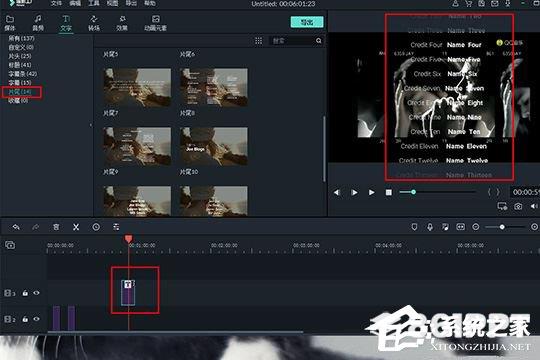
Task: Click the mark in-out braces icon
Action: point(493,192)
